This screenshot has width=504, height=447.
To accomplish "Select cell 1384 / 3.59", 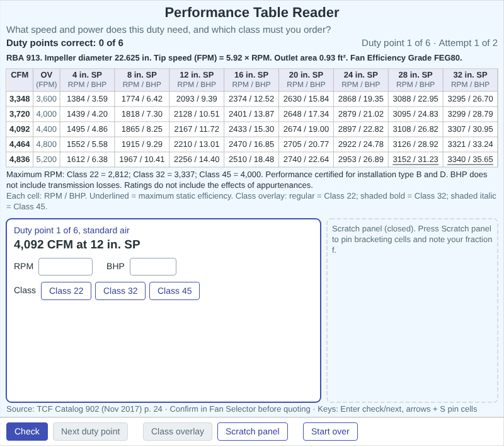I will pos(87,99).
